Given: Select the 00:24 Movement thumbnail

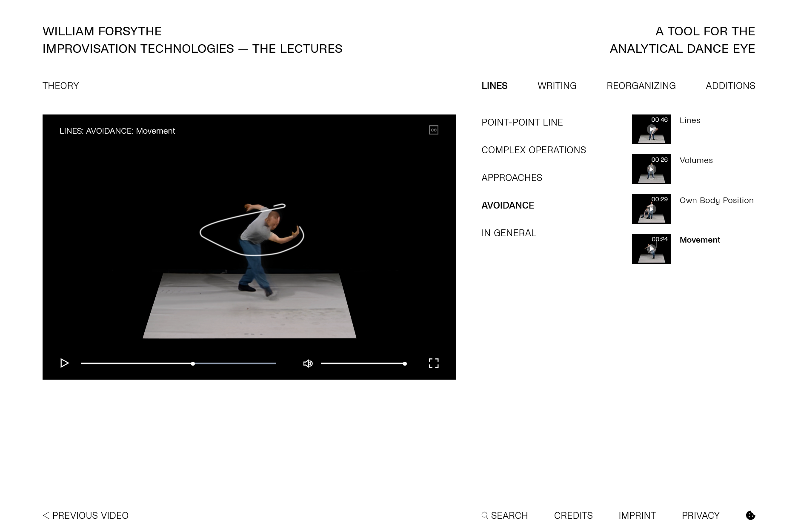Looking at the screenshot, I should click(651, 249).
